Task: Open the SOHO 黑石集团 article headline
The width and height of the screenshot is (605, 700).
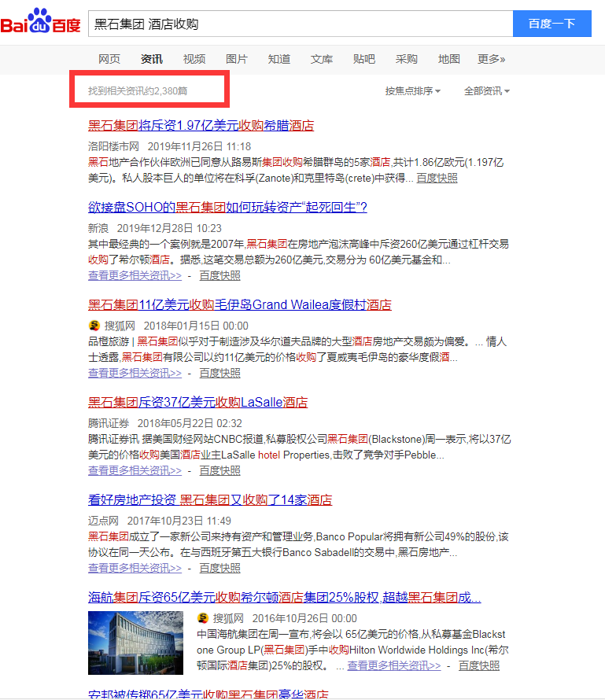Action: 227,208
